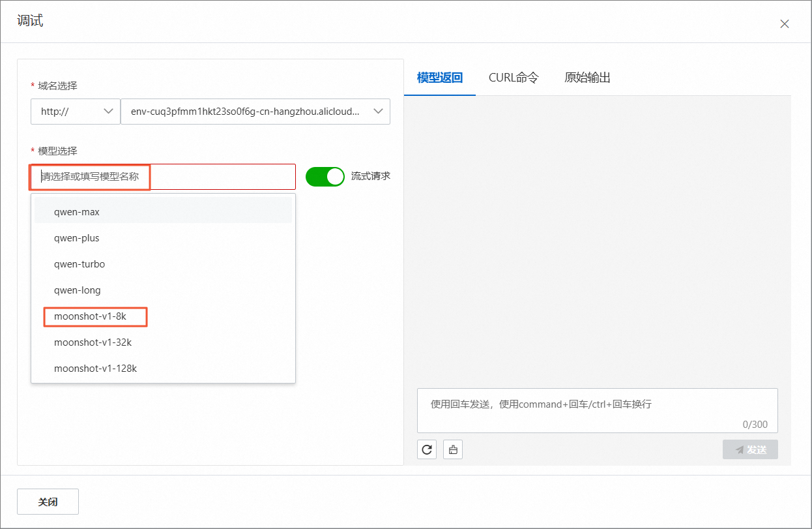Click the message text input area
The image size is (812, 529).
[597, 410]
